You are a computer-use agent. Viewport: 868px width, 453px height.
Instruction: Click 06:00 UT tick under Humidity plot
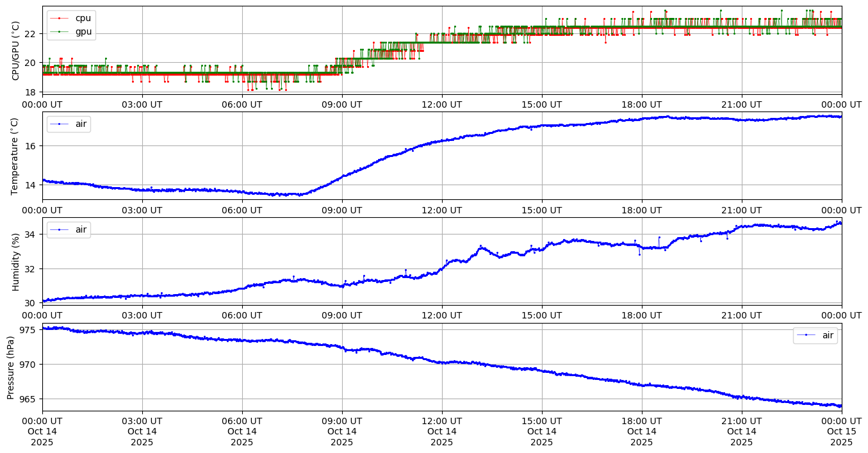(242, 316)
